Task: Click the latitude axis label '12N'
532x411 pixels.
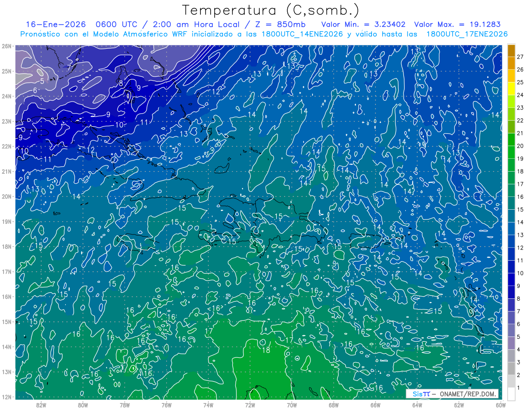Action: (x=6, y=397)
